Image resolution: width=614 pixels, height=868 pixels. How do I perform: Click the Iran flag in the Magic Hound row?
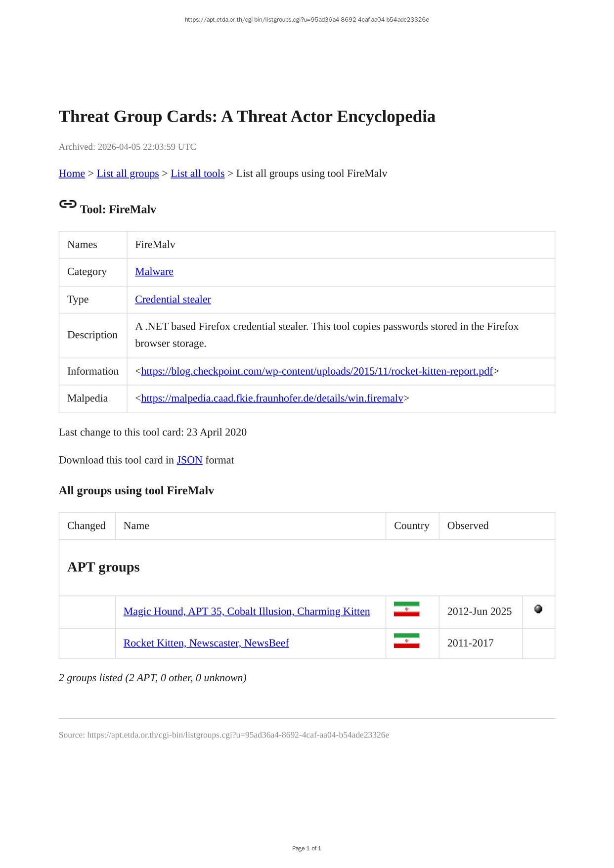point(406,609)
